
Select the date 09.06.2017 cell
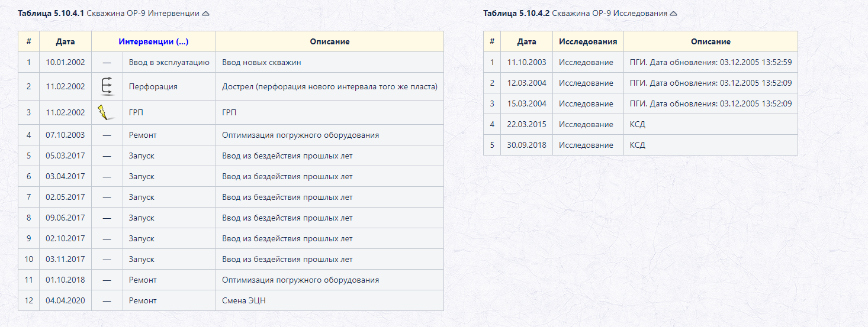[x=65, y=218]
